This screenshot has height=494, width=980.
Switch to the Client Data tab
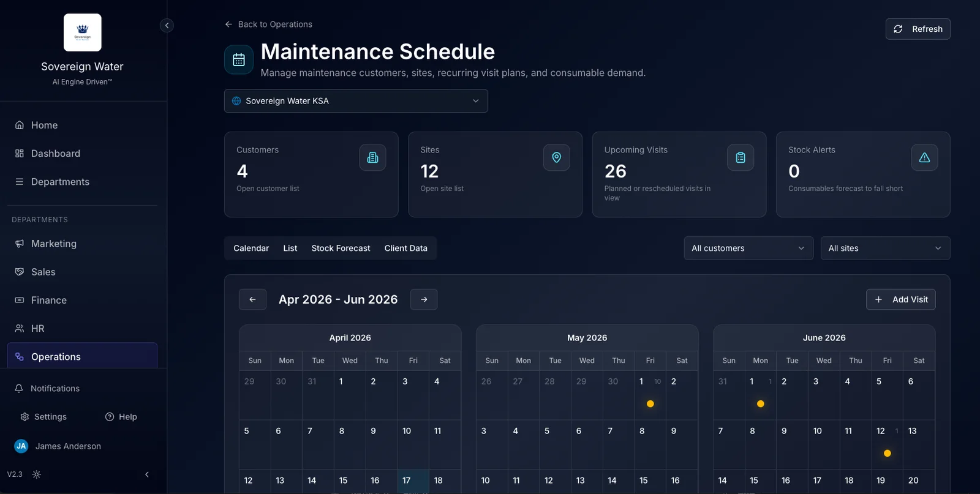[405, 248]
